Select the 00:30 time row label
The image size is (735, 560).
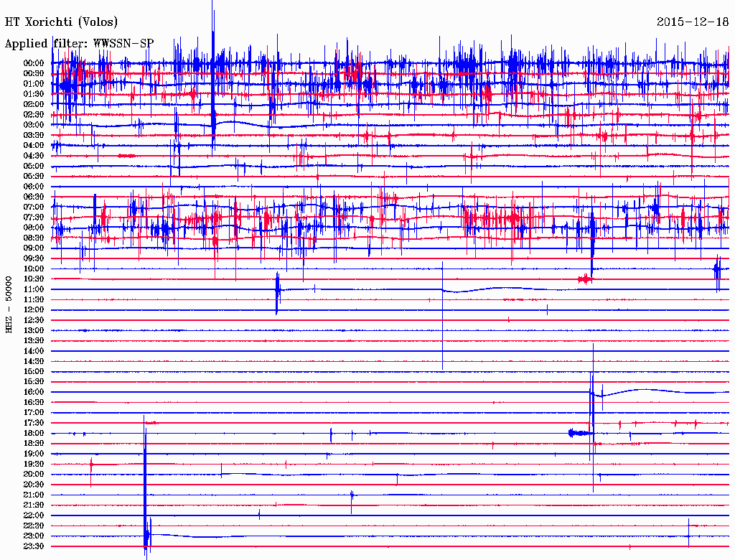[x=34, y=74]
